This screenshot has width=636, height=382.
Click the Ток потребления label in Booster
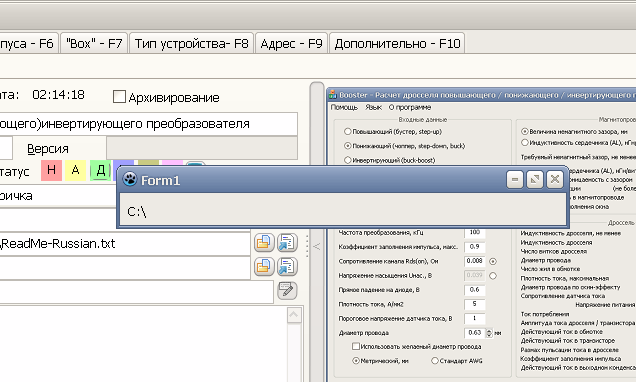(x=545, y=314)
